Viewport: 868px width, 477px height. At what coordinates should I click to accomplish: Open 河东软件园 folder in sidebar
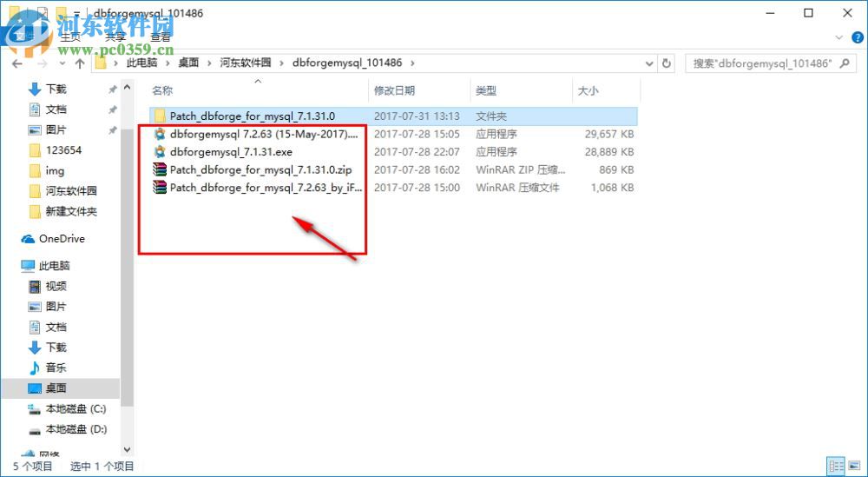(x=71, y=191)
